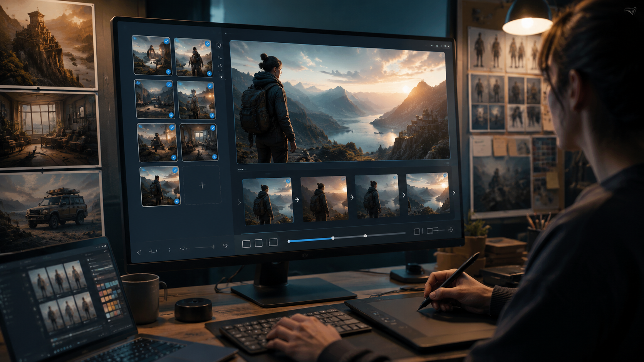Click the transition arrow between first and second frames

[x=297, y=200]
